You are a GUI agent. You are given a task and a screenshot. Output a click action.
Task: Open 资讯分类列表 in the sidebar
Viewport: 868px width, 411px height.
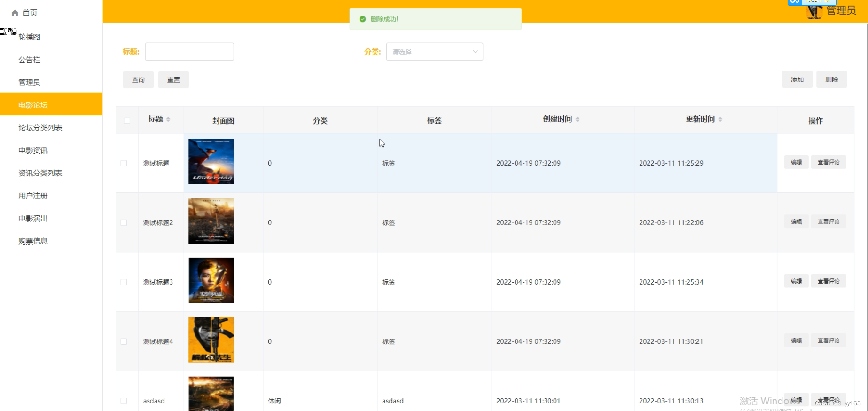(x=51, y=173)
